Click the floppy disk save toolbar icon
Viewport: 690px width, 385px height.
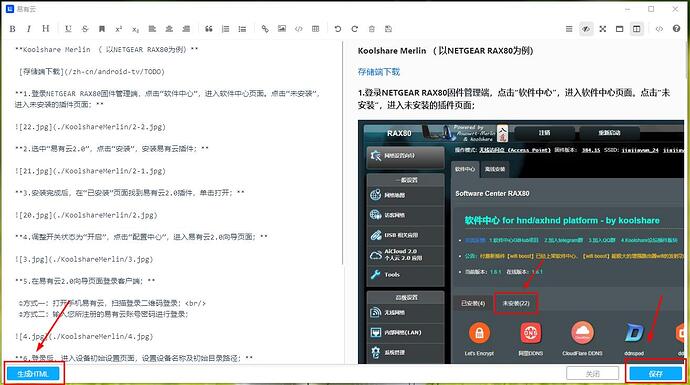pos(388,29)
